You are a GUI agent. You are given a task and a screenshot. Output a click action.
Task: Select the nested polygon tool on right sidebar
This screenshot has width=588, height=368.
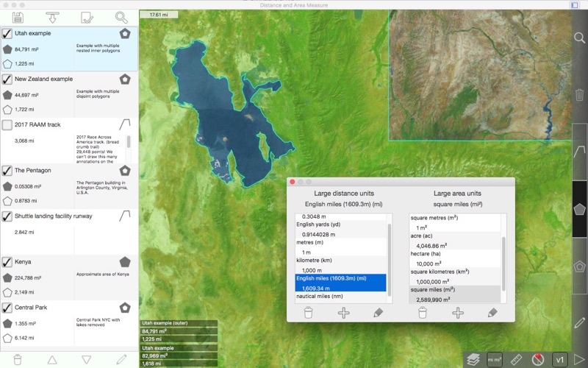pyautogui.click(x=580, y=266)
